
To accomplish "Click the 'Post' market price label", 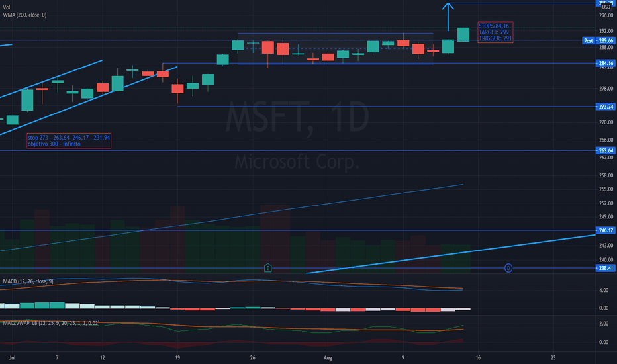I will (589, 40).
